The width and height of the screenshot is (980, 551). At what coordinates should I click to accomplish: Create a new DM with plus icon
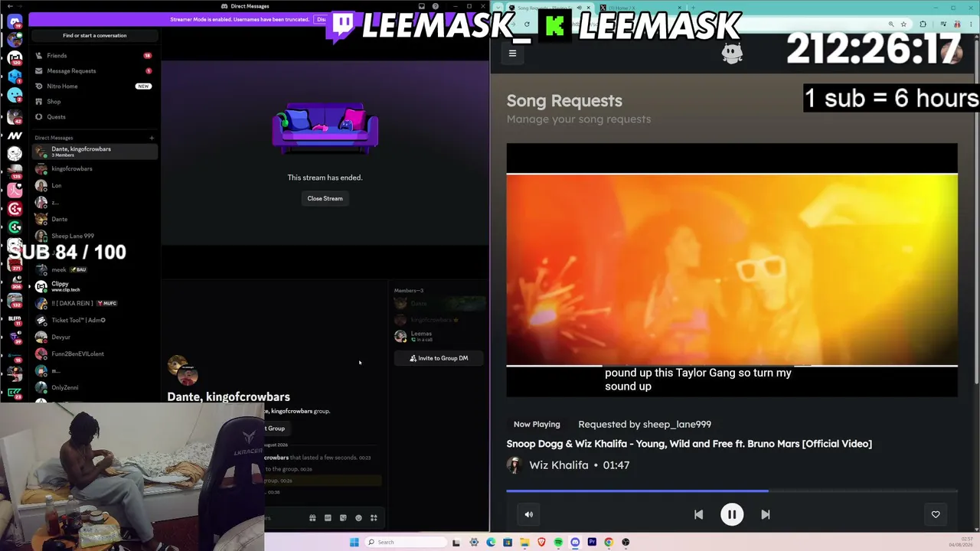[152, 138]
